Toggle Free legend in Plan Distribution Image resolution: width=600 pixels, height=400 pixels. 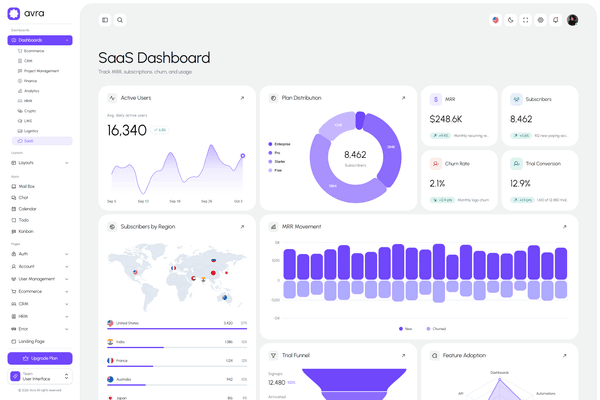point(276,170)
